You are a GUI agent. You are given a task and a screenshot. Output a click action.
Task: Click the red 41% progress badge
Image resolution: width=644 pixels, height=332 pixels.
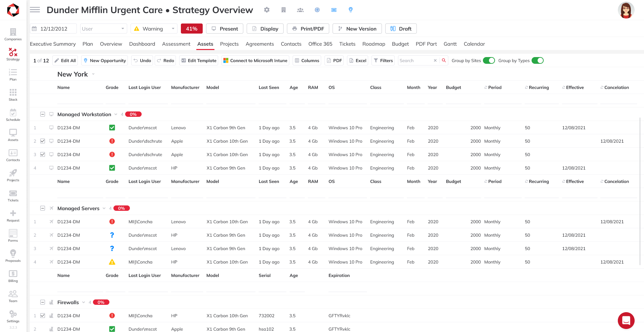coord(192,29)
